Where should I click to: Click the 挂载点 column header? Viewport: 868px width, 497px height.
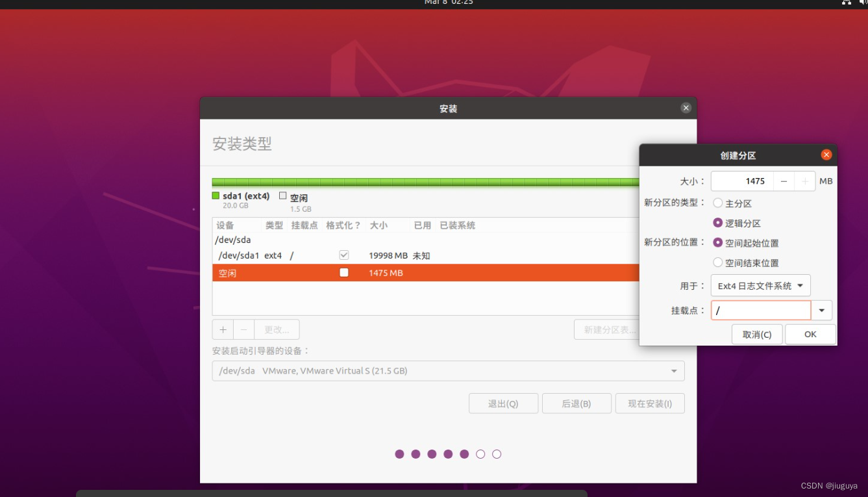point(304,225)
